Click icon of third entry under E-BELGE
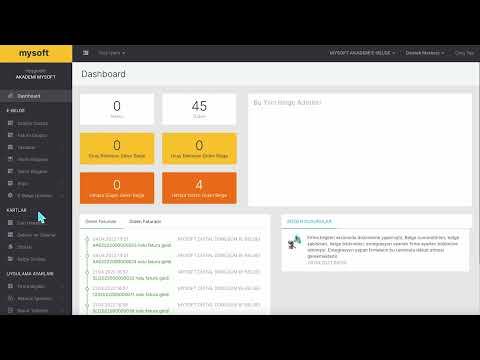 click(x=11, y=147)
